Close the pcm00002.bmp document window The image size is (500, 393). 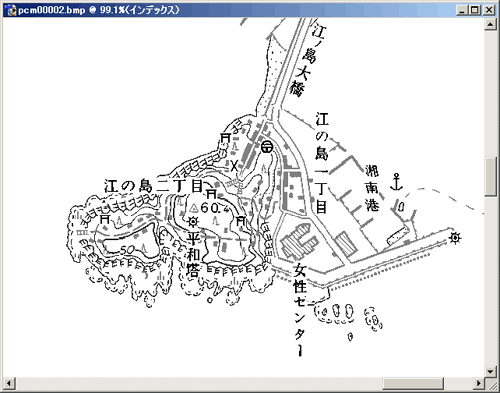[x=489, y=10]
